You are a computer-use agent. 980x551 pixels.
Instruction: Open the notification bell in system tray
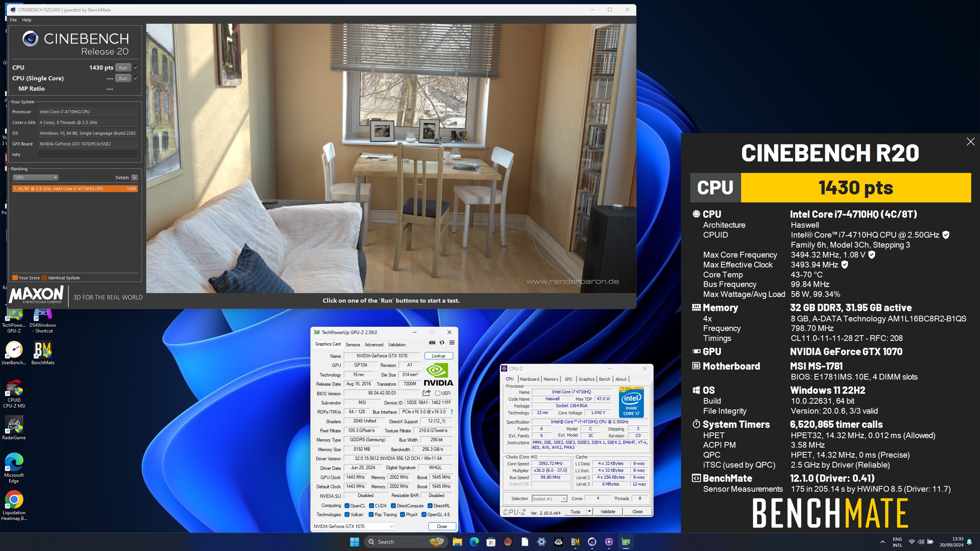pos(969,542)
